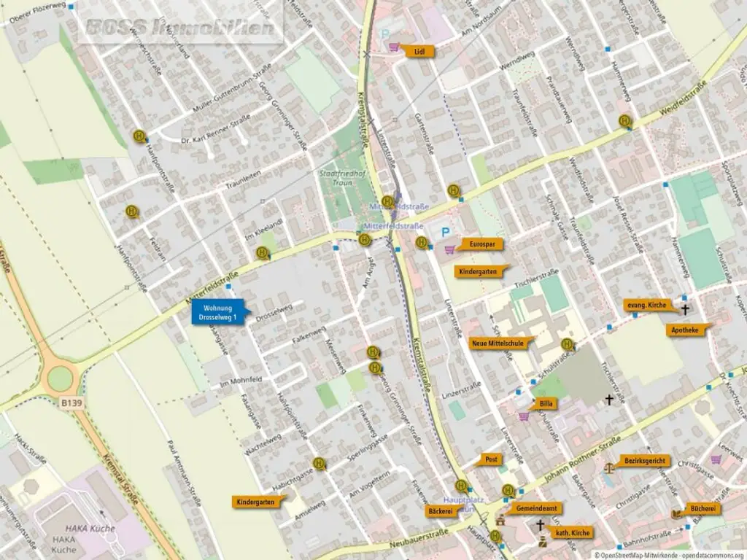The image size is (747, 560).
Task: Click the Lidl shopping cart icon
Action: click(393, 47)
